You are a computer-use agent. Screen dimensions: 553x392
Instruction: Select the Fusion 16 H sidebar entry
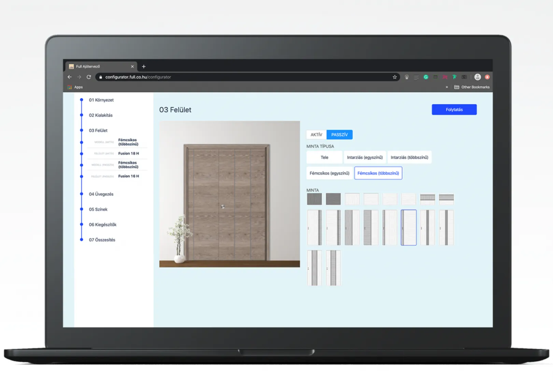117,176
